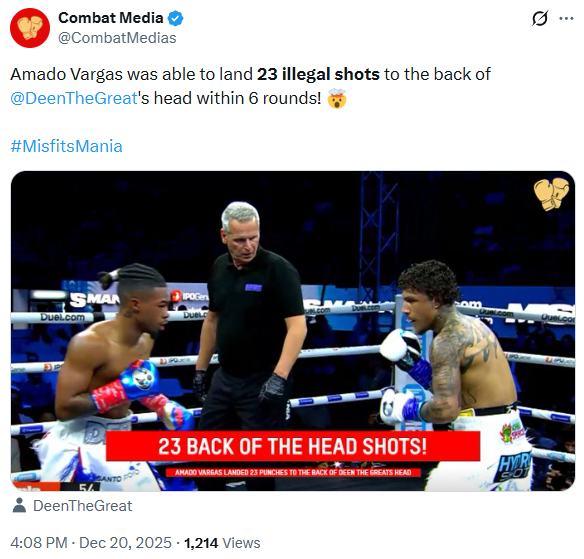
Task: Click the small red Amado Vargas caption strip
Action: 293,472
